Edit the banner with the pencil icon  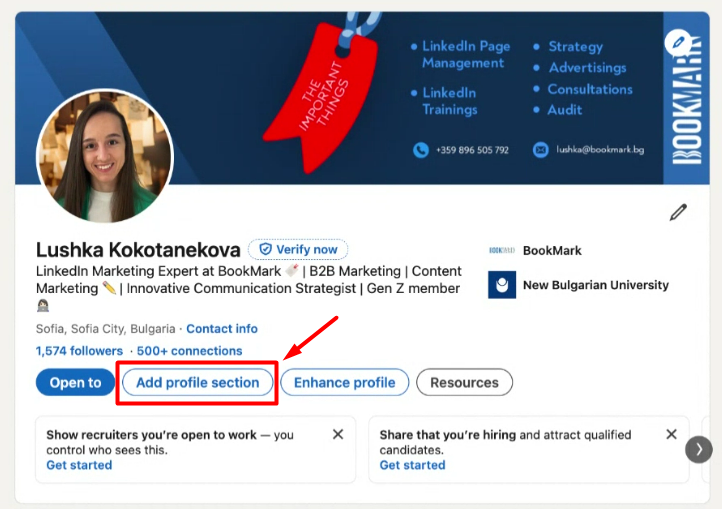[x=678, y=43]
